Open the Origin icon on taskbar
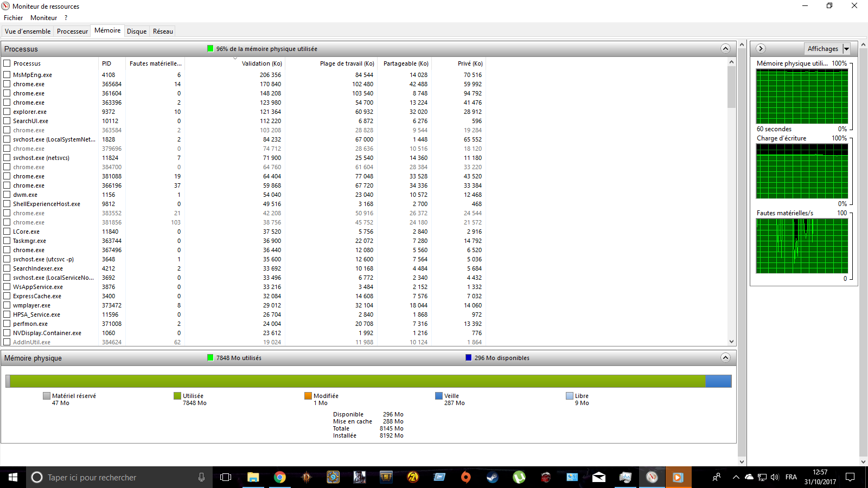This screenshot has width=868, height=488. (x=466, y=477)
